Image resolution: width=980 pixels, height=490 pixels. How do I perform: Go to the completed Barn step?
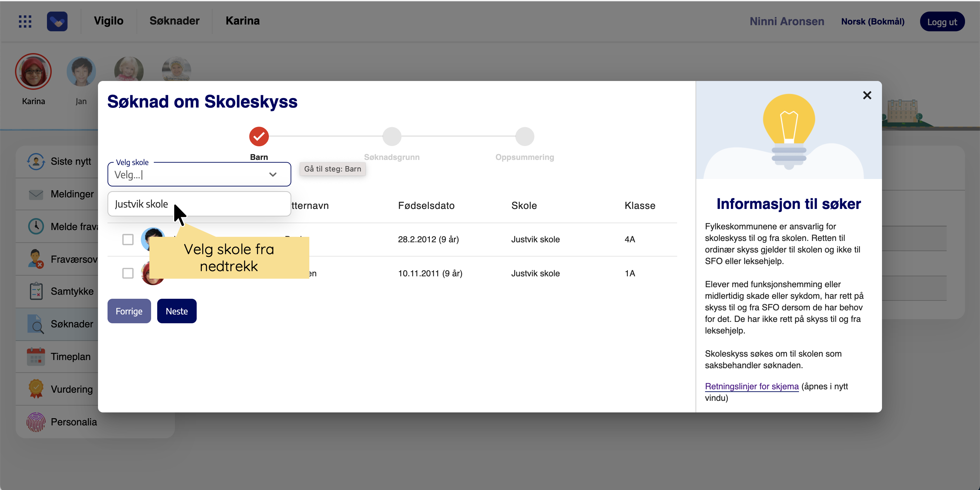pos(259,136)
